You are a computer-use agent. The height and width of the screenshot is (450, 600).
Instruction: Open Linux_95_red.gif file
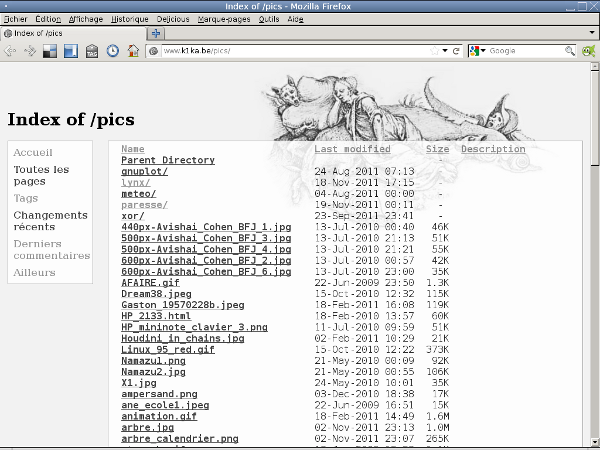point(168,349)
